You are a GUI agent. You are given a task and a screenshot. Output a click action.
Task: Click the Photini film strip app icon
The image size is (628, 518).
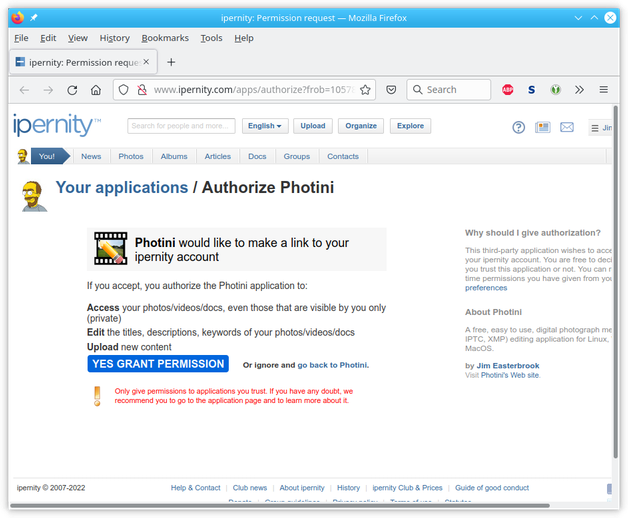[x=111, y=248]
